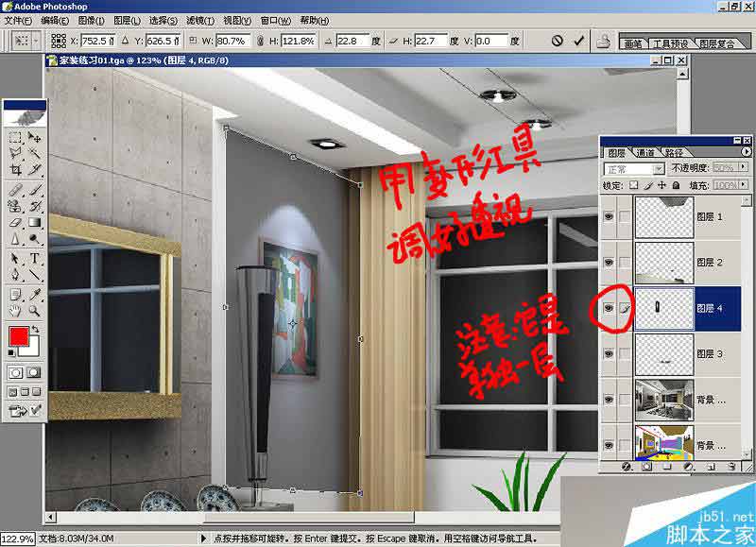
Task: Click add layer style icon
Action: pos(627,467)
